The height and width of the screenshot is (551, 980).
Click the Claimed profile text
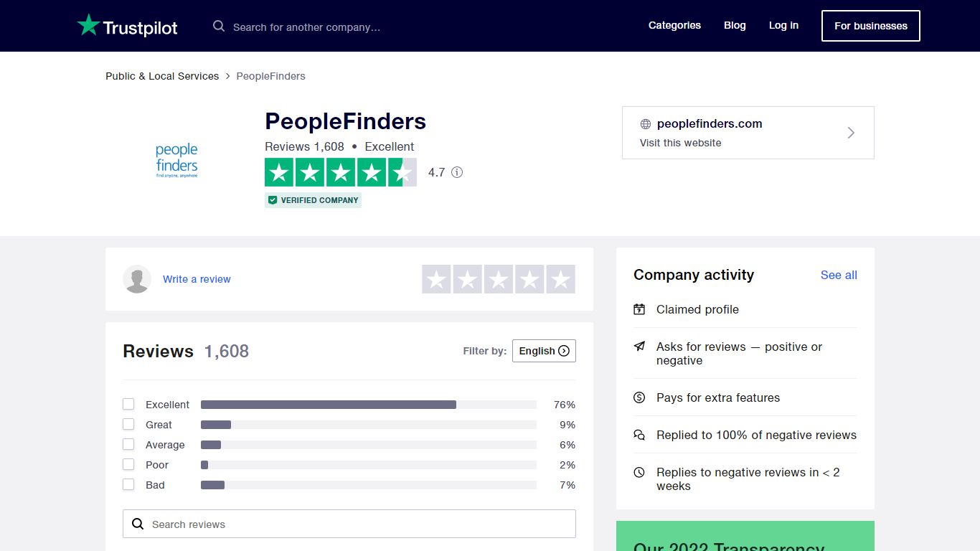(697, 309)
